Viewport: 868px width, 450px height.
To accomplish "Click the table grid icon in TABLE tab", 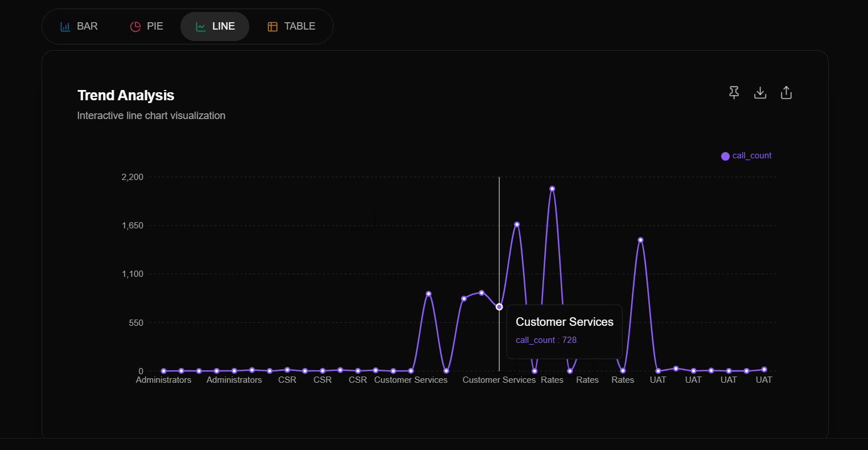I will coord(273,27).
